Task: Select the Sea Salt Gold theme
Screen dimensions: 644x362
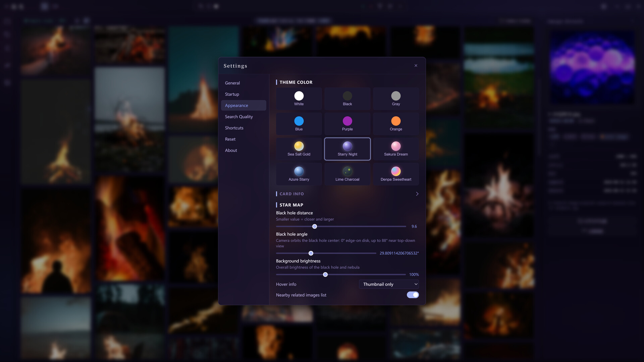Action: pos(299,149)
